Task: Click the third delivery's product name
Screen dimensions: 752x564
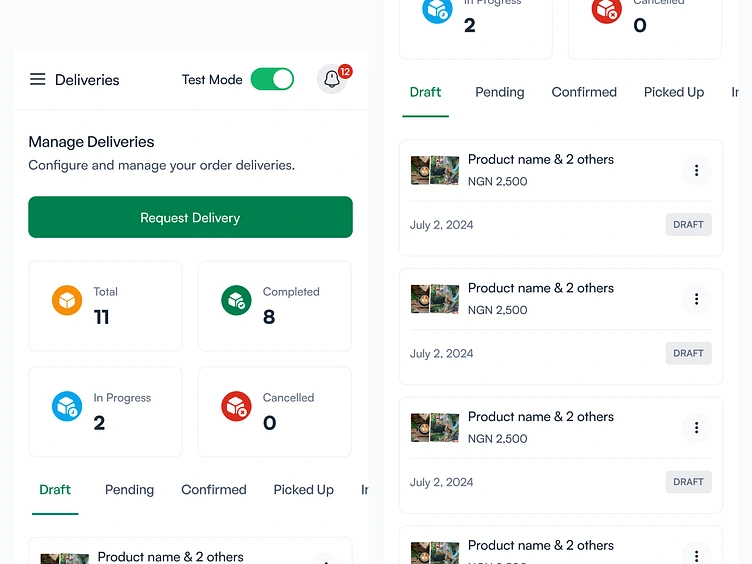Action: 540,417
